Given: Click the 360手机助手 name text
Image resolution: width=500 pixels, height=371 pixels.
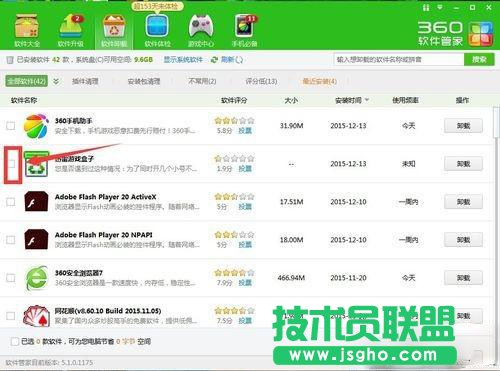Looking at the screenshot, I should tap(73, 121).
